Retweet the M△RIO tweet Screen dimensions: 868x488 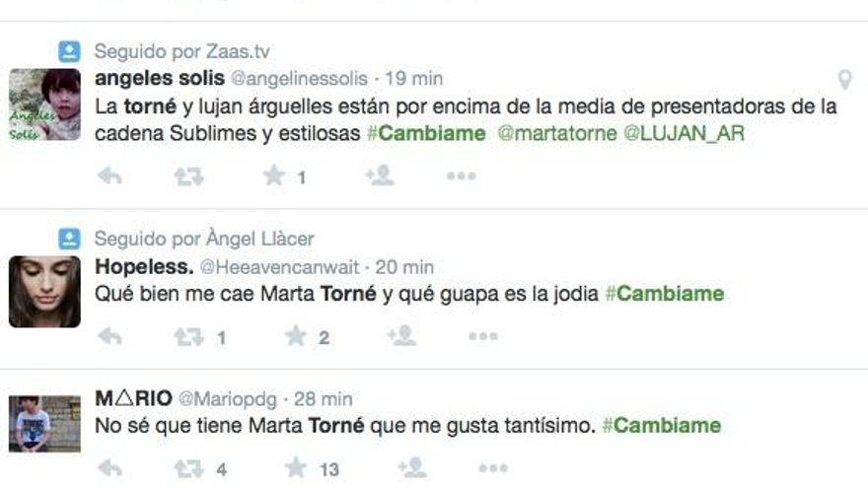click(x=188, y=468)
